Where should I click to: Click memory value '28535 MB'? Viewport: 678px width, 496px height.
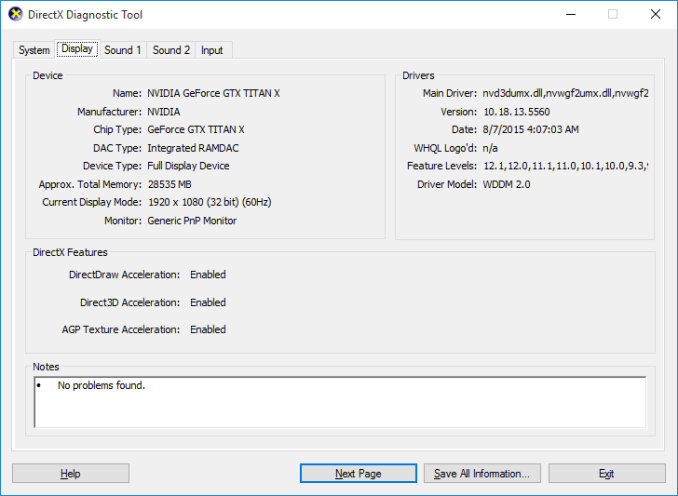click(x=170, y=185)
